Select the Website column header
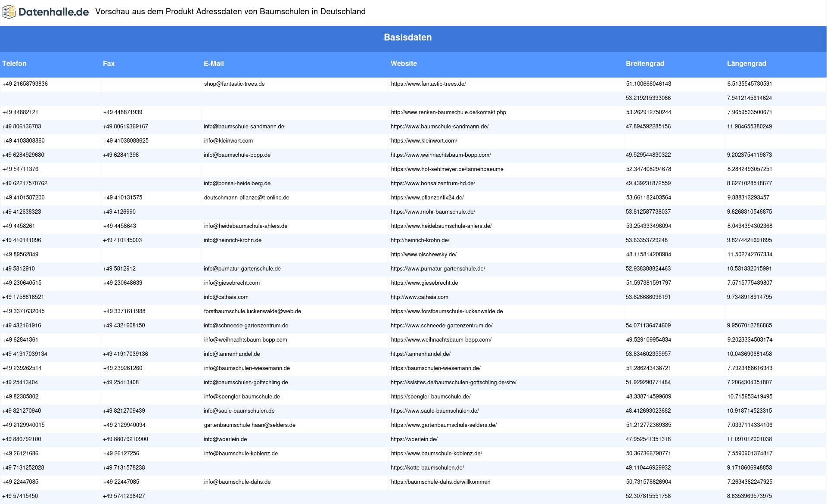This screenshot has height=504, width=827. point(404,64)
